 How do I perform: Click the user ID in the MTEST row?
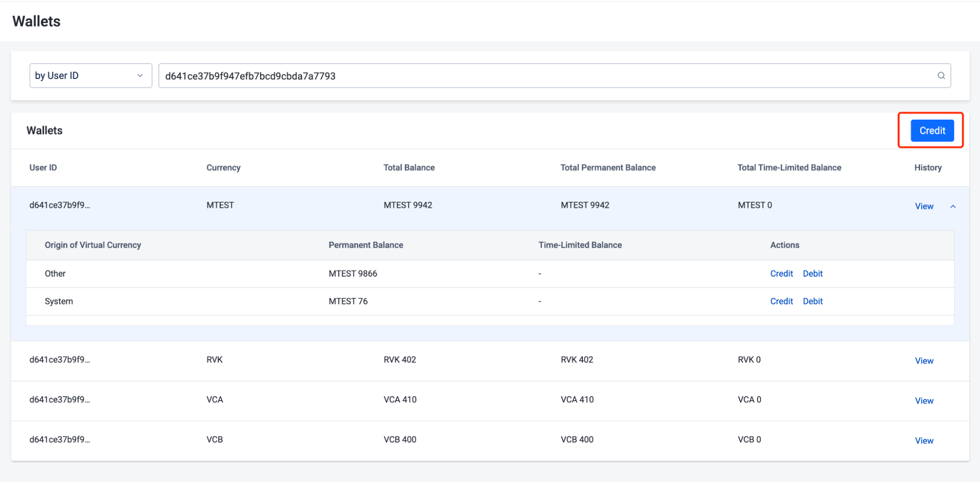coord(60,205)
